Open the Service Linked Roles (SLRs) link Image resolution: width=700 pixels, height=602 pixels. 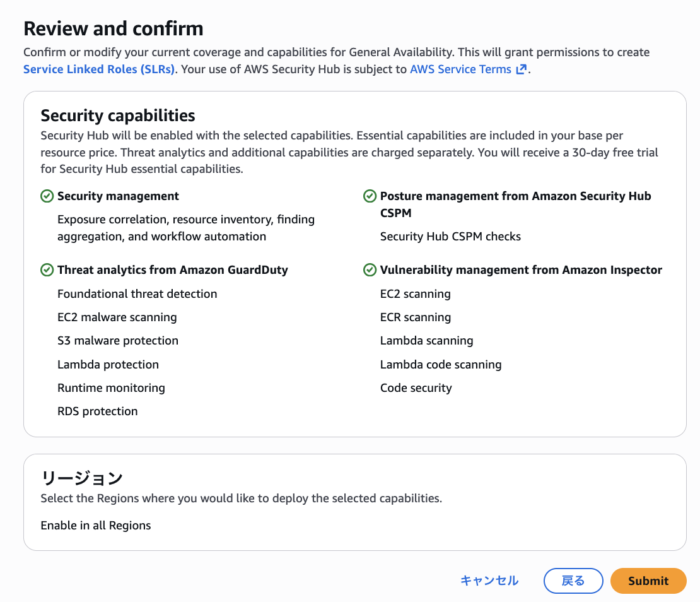(99, 69)
